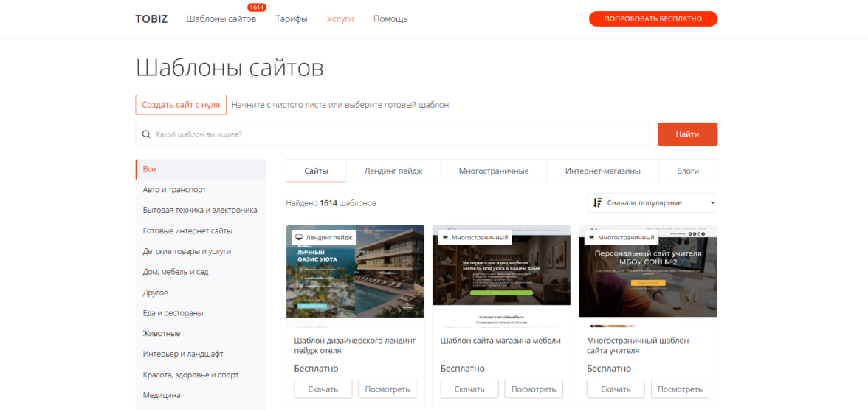The image size is (868, 410).
Task: Click the magnifier icon in search field
Action: point(146,134)
